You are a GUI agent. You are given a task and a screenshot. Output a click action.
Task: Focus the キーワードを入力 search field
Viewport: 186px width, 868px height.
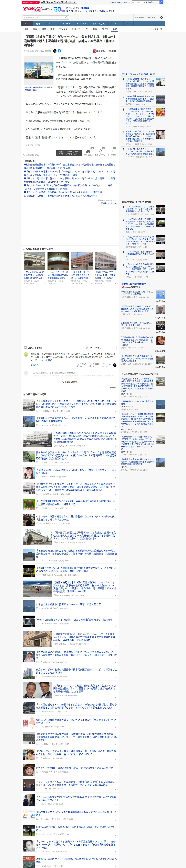44,18
